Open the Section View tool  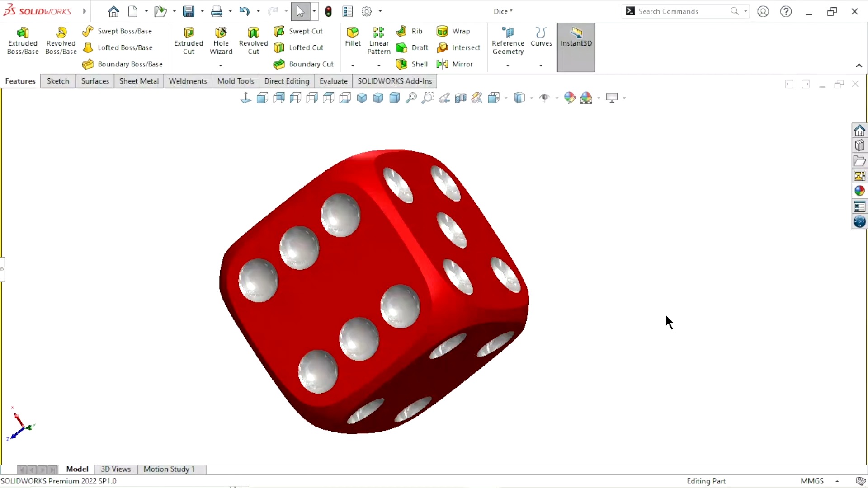[461, 98]
